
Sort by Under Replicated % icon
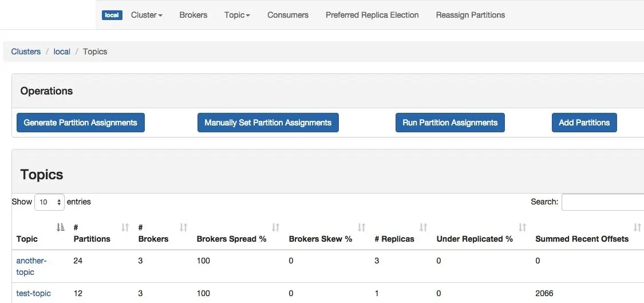[523, 227]
